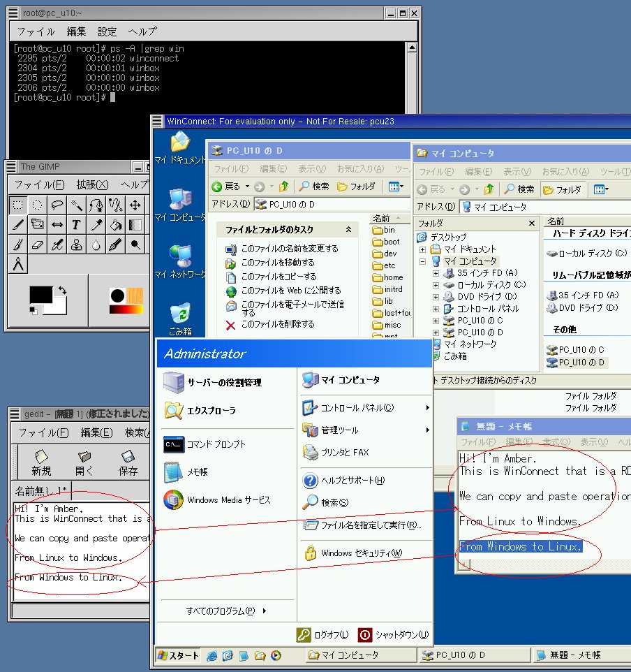Select the Ink pen tool
This screenshot has height=672, width=631.
116,244
